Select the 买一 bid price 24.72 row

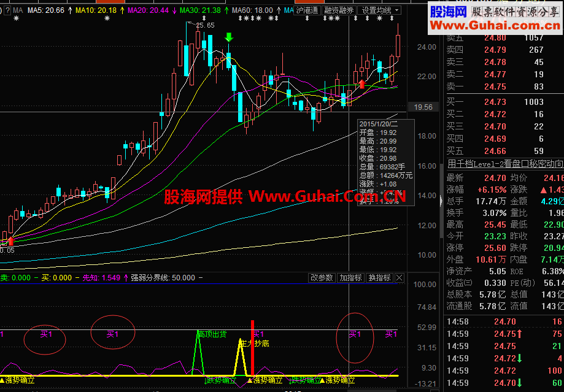tap(485, 115)
